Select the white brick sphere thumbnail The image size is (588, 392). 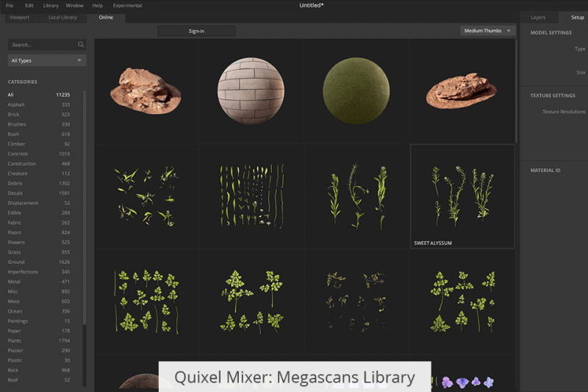[251, 90]
